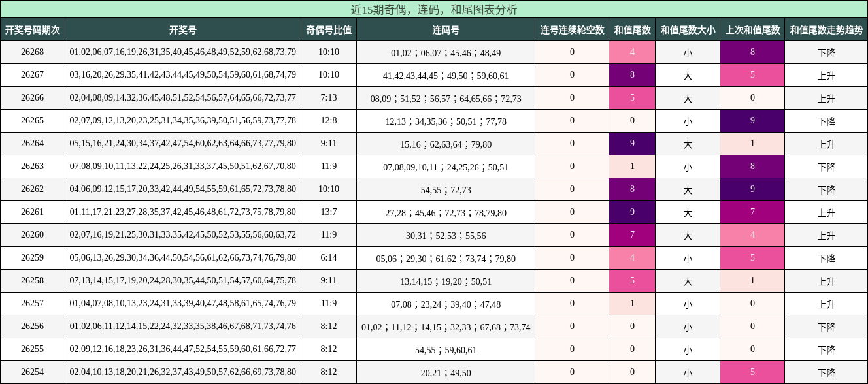
Task: Click the odd-even ratio 7:13 in row 26266
Action: pos(329,98)
